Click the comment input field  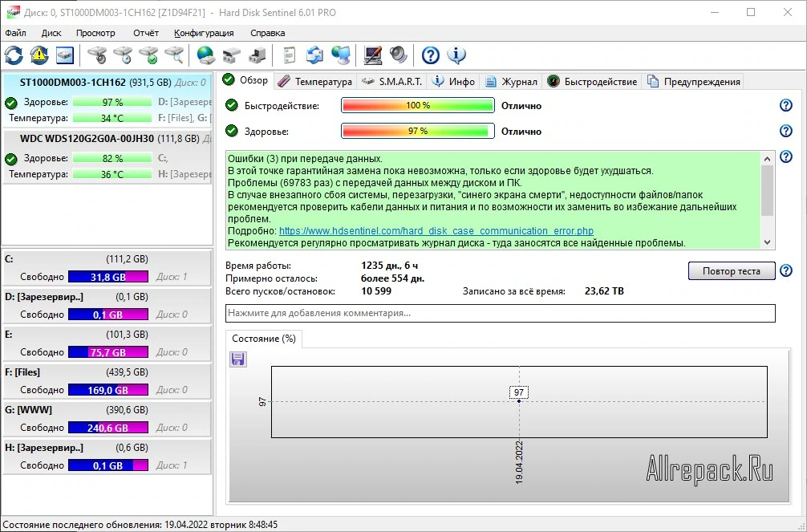coord(501,313)
